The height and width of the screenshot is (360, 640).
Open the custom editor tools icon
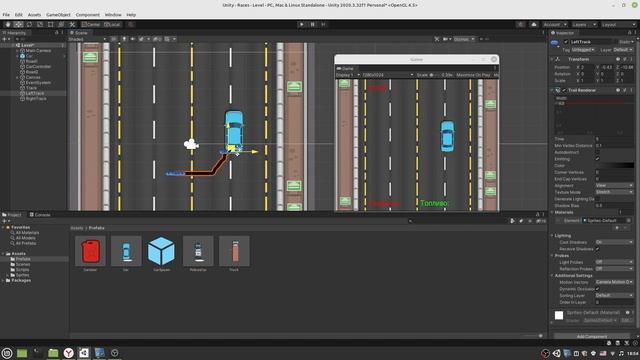click(x=72, y=24)
